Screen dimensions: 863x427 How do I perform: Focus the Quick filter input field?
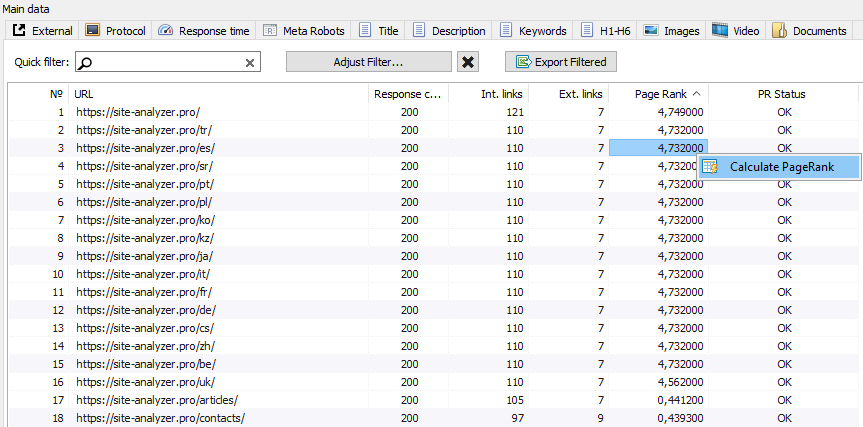pyautogui.click(x=168, y=62)
